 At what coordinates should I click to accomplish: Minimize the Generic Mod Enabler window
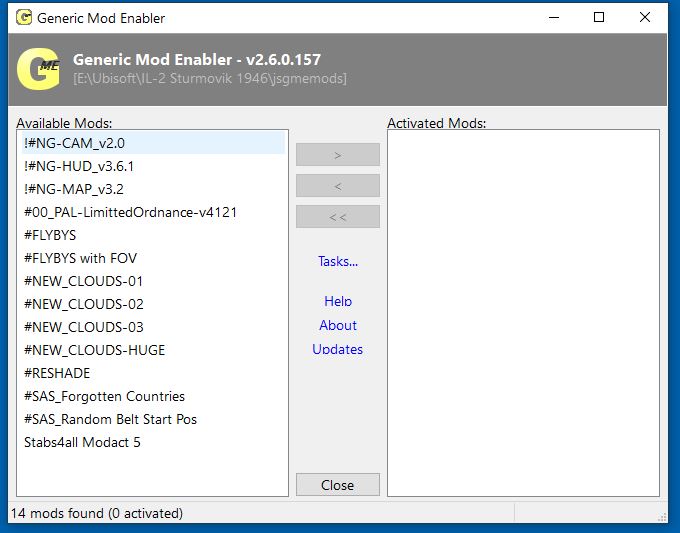554,17
